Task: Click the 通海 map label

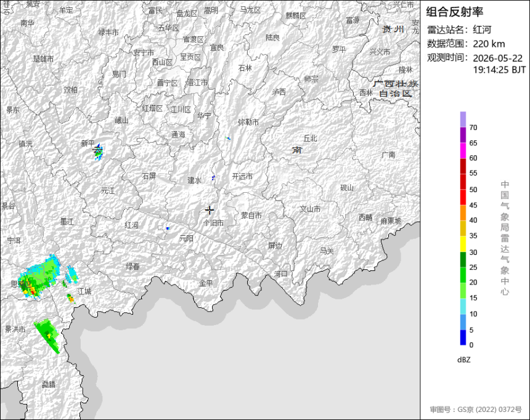Action: tap(178, 135)
